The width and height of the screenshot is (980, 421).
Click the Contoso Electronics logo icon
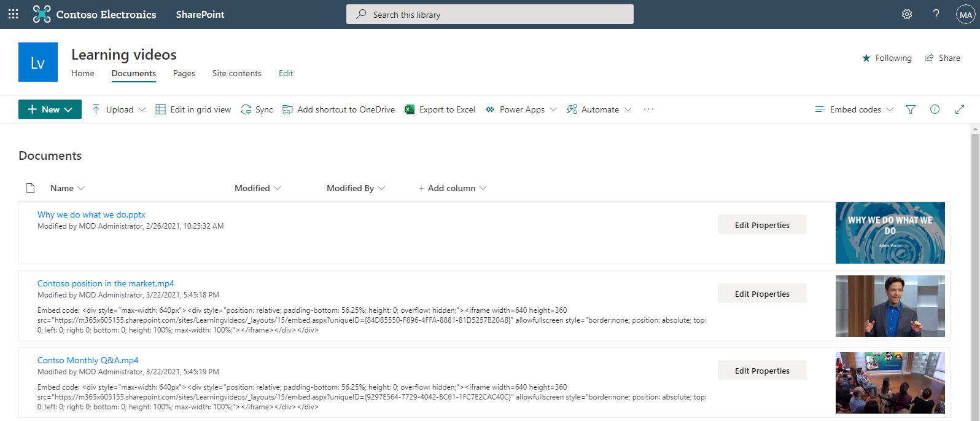42,14
